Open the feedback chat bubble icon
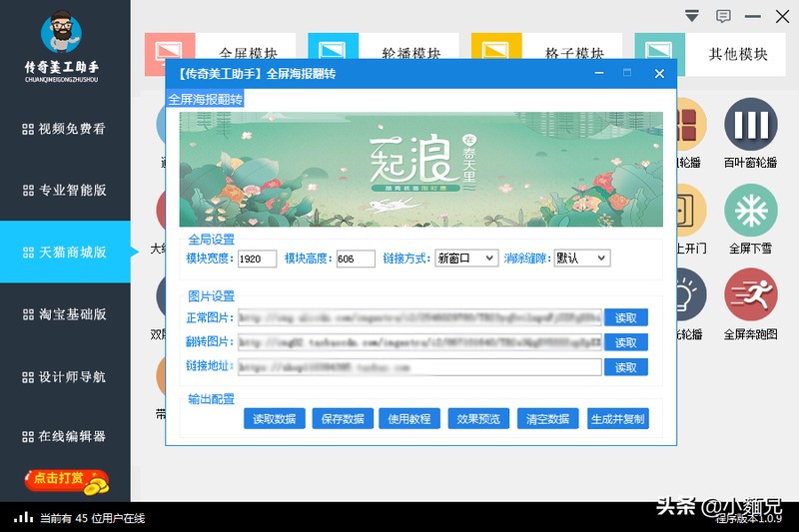799x532 pixels. pos(723,16)
